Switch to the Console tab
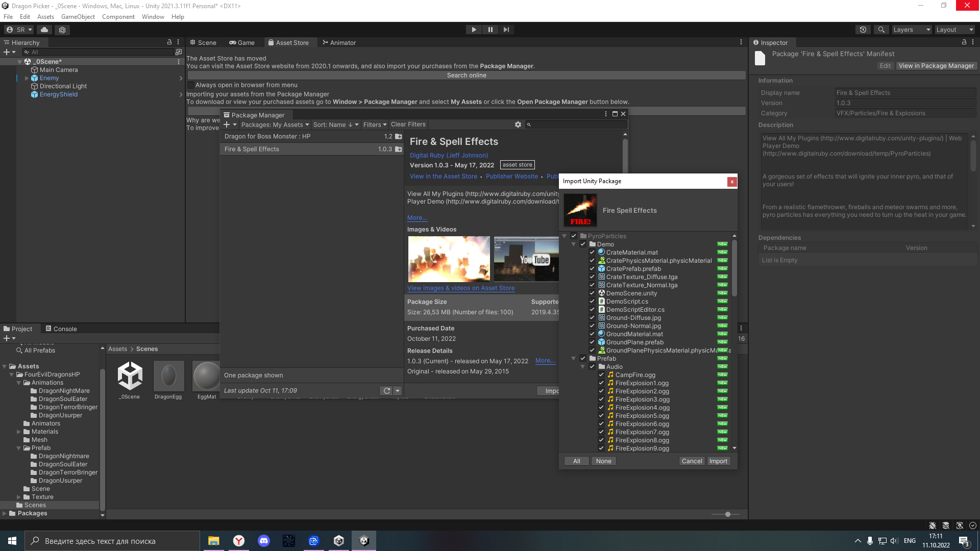 [61, 329]
